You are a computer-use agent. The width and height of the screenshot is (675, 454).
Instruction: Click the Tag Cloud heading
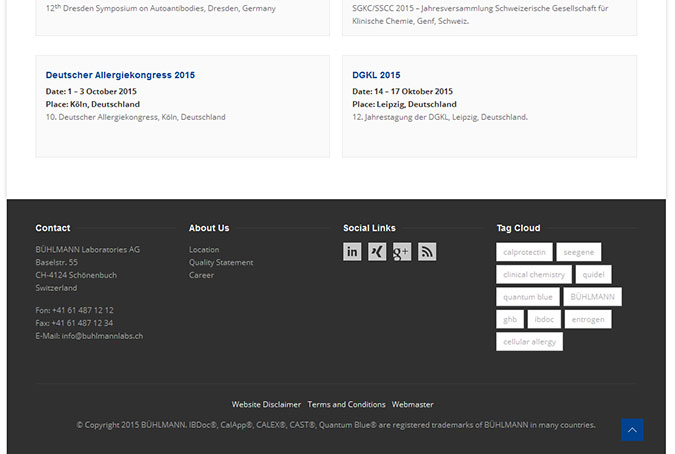pos(518,228)
